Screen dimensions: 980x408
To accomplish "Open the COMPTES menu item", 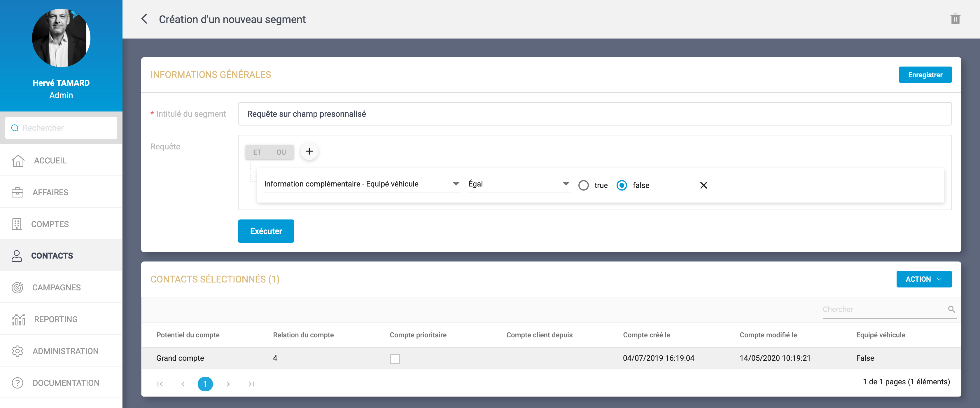I will (x=50, y=224).
